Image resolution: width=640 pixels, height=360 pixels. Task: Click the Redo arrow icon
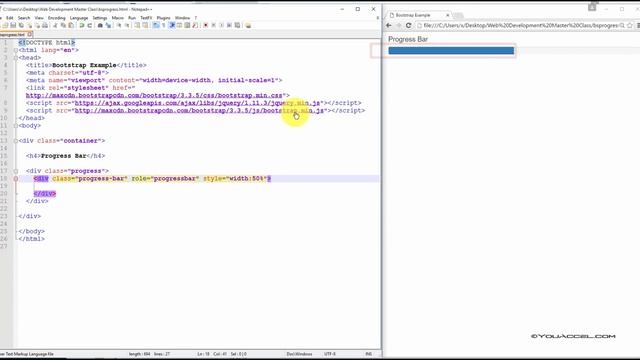coord(90,25)
